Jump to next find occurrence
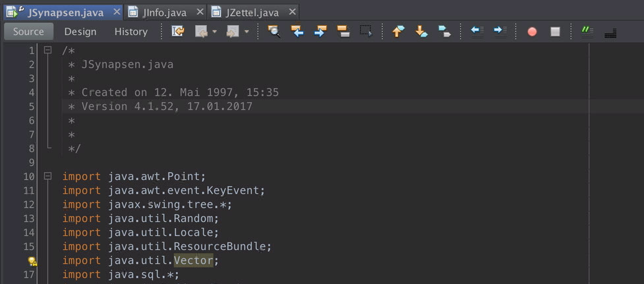 (x=320, y=32)
